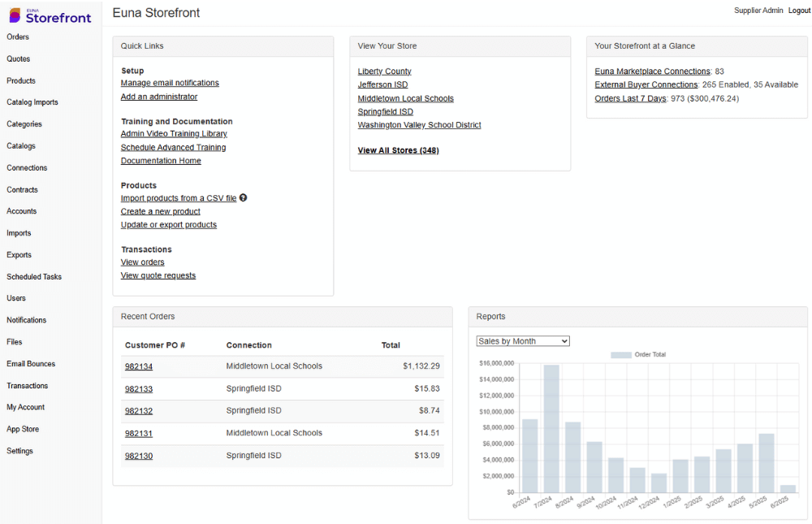The height and width of the screenshot is (524, 812).
Task: Open Orders in the sidebar
Action: tap(18, 37)
